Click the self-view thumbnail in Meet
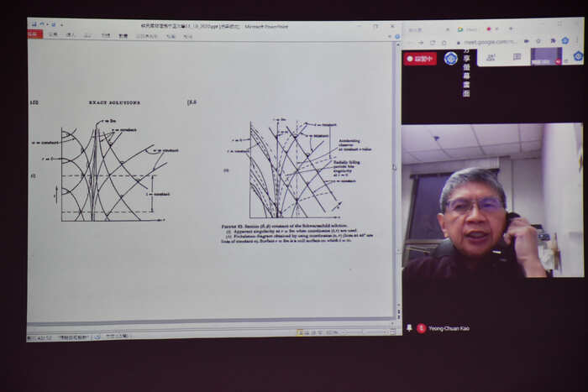The image size is (588, 392). [x=546, y=56]
